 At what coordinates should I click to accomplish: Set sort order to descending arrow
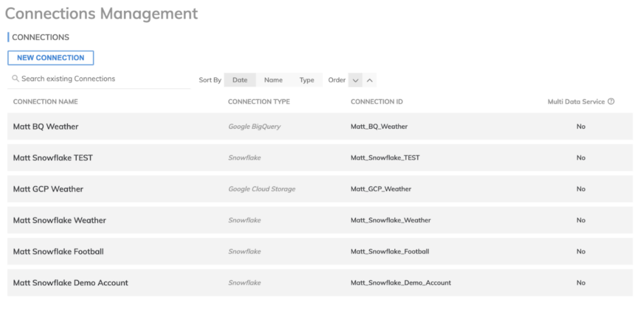(x=355, y=80)
